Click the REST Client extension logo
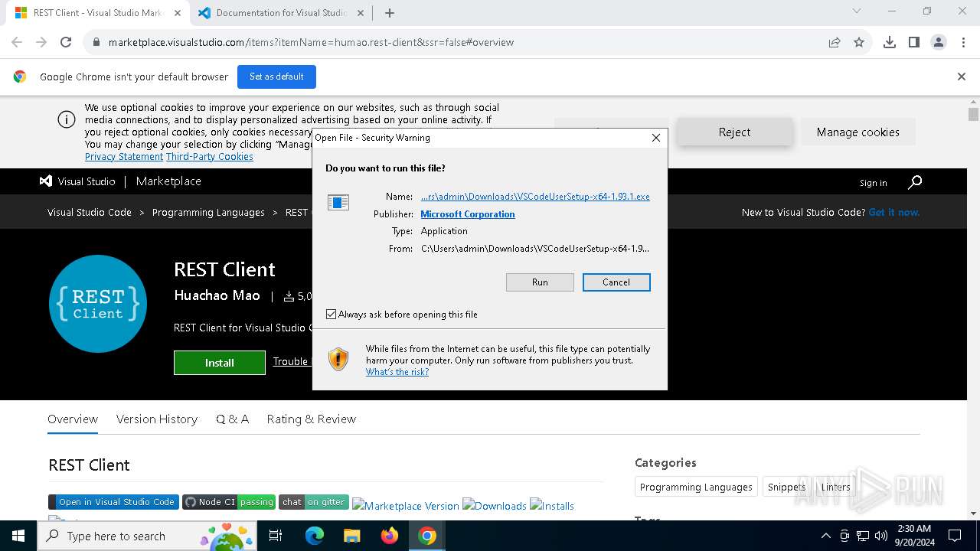This screenshot has width=980, height=551. click(x=98, y=304)
